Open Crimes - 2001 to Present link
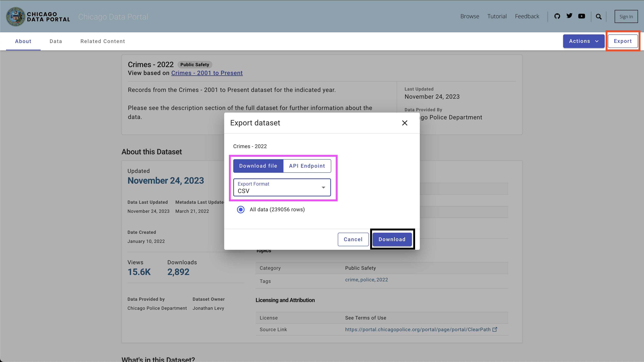Viewport: 644px width, 362px height. [x=207, y=73]
